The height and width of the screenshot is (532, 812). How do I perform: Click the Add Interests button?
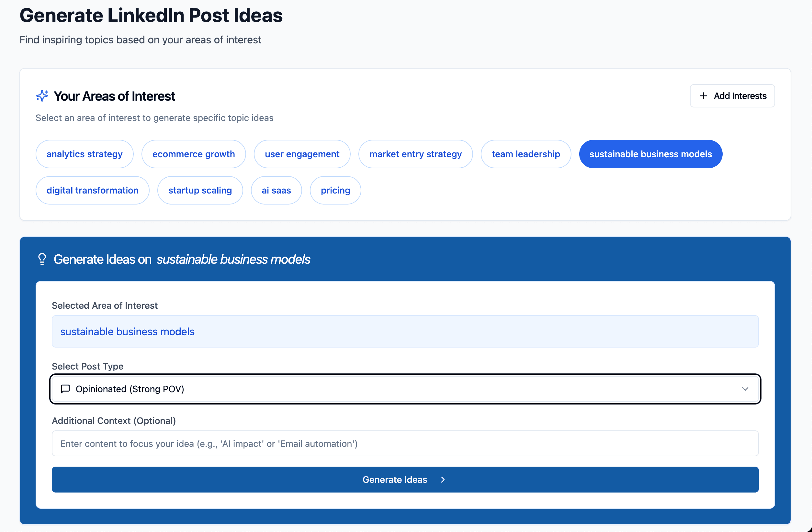(732, 96)
